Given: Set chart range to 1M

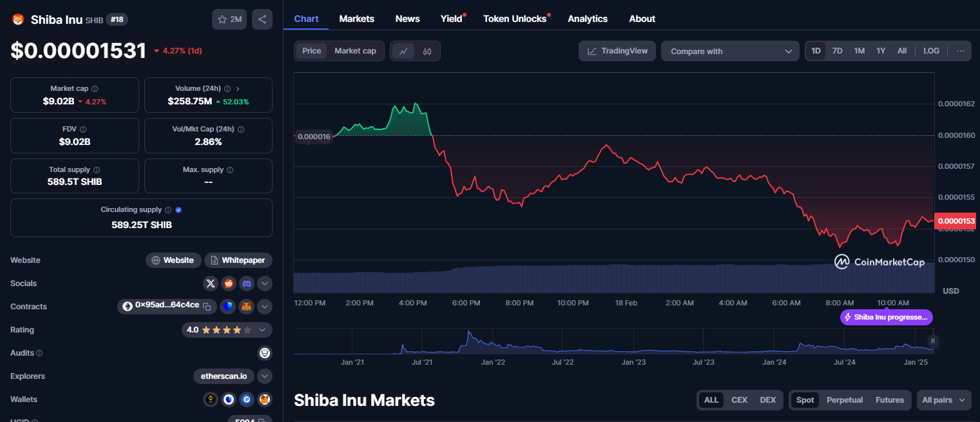Looking at the screenshot, I should click(x=860, y=51).
